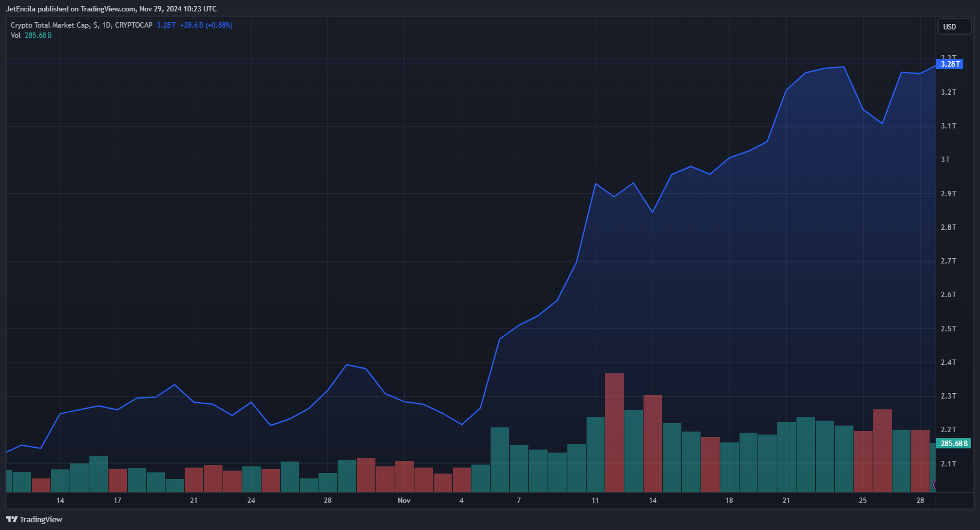Click the Nov marker on time axis
This screenshot has height=530, width=980.
click(404, 501)
